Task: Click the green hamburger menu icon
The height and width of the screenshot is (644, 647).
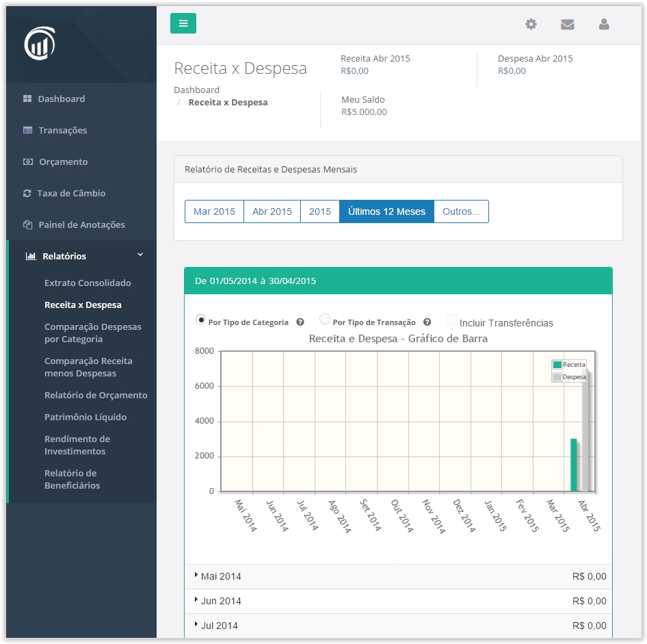Action: click(x=183, y=23)
